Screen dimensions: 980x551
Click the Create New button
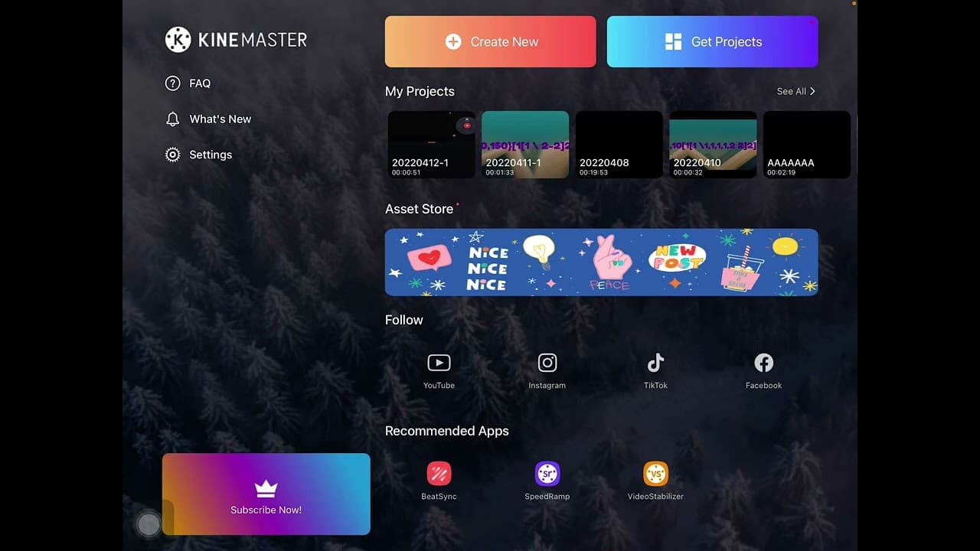(491, 42)
